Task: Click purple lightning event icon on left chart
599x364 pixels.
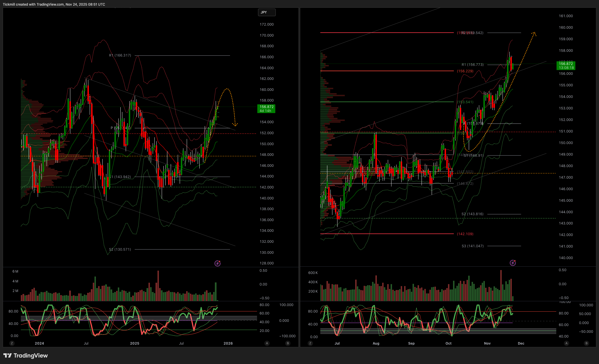Action: 217,263
